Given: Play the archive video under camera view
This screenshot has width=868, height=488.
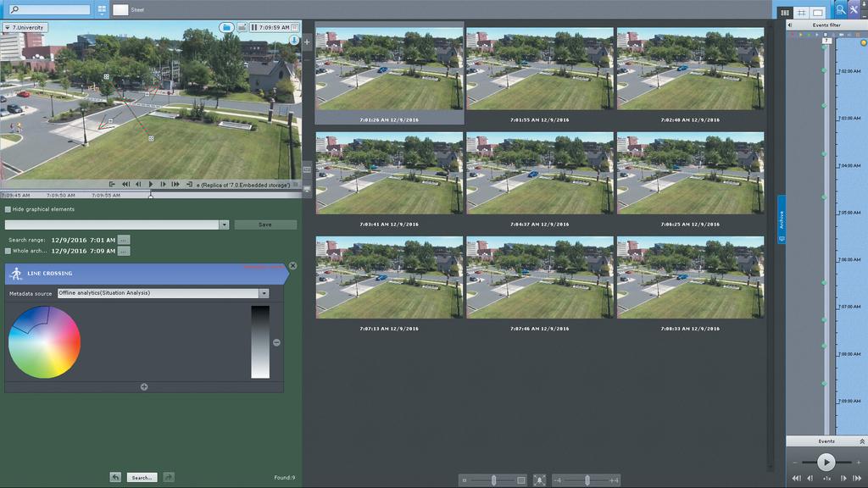Looking at the screenshot, I should pos(151,184).
